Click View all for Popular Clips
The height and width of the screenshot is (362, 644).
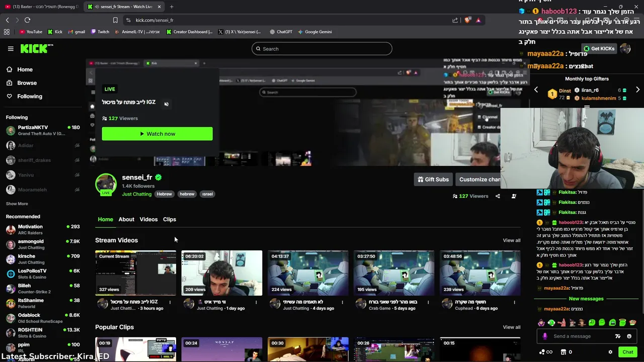[x=512, y=327]
